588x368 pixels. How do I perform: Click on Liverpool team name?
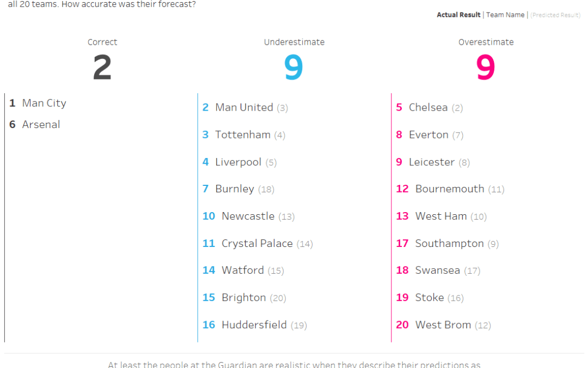(x=238, y=162)
